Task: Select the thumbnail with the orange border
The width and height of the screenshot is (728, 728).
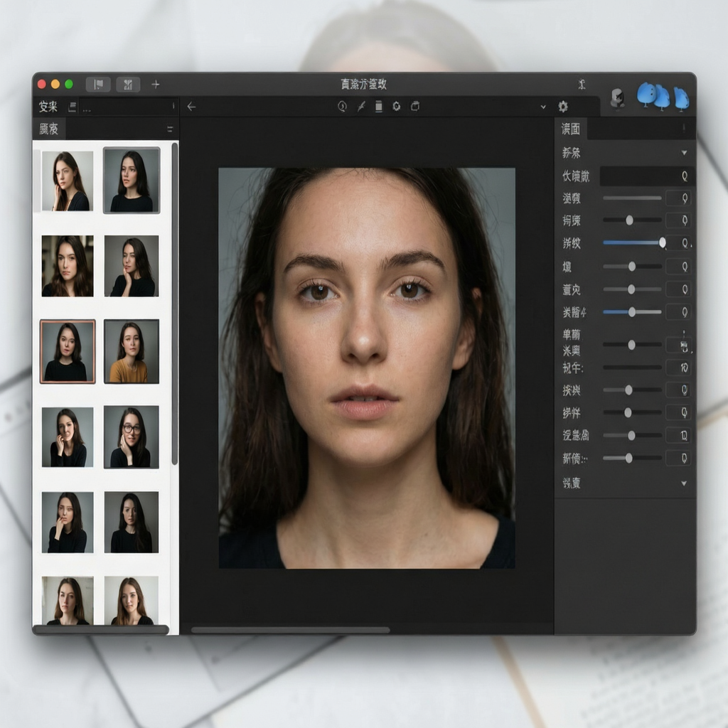Action: pos(68,351)
